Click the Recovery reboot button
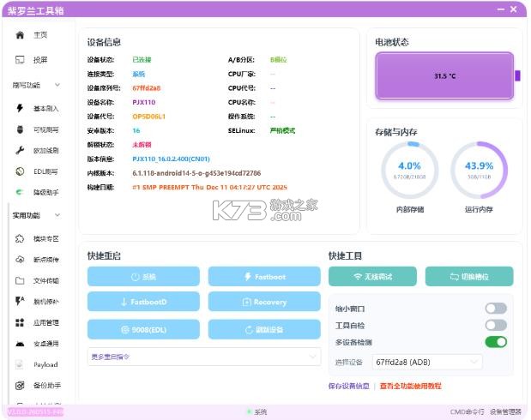The height and width of the screenshot is (420, 531). point(264,302)
